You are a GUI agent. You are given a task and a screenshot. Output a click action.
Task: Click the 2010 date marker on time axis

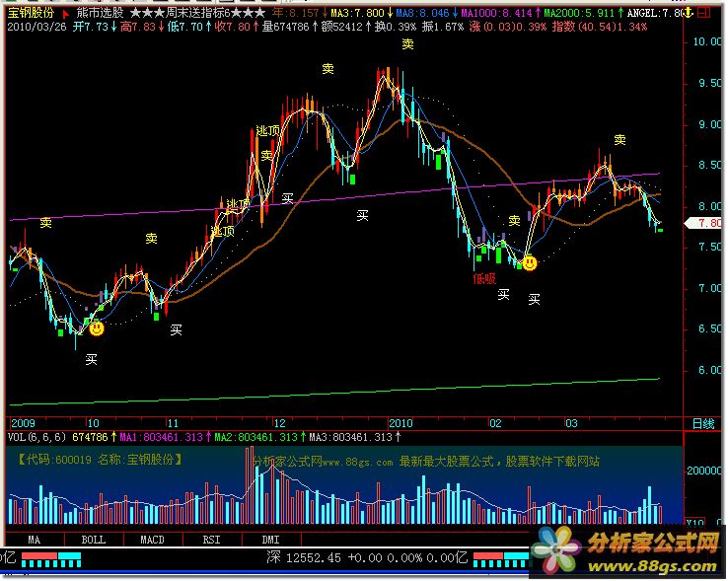coord(401,420)
